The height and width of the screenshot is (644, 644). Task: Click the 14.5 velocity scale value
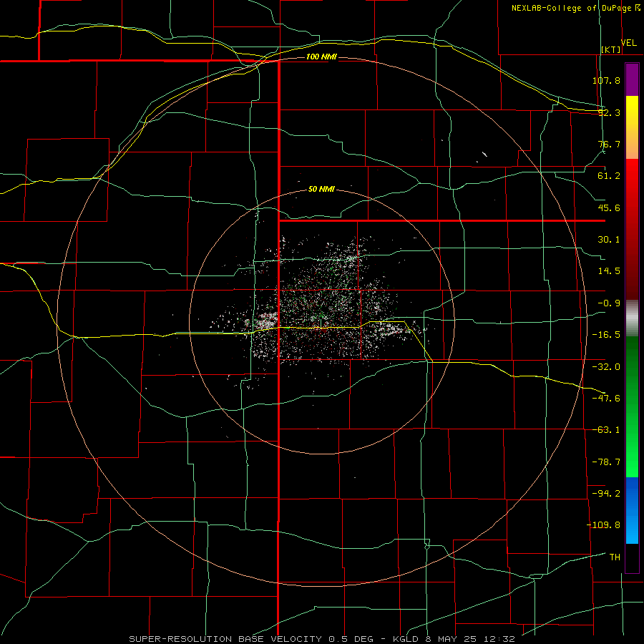(x=609, y=271)
